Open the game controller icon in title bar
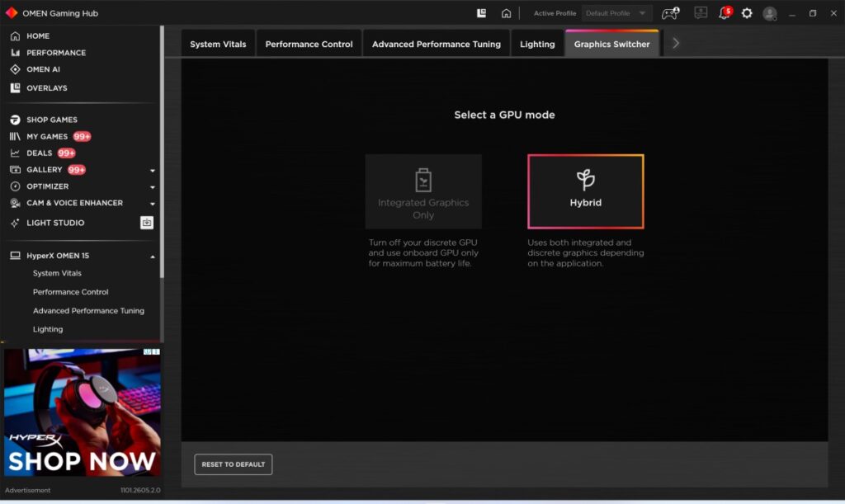The image size is (845, 504). pos(670,13)
